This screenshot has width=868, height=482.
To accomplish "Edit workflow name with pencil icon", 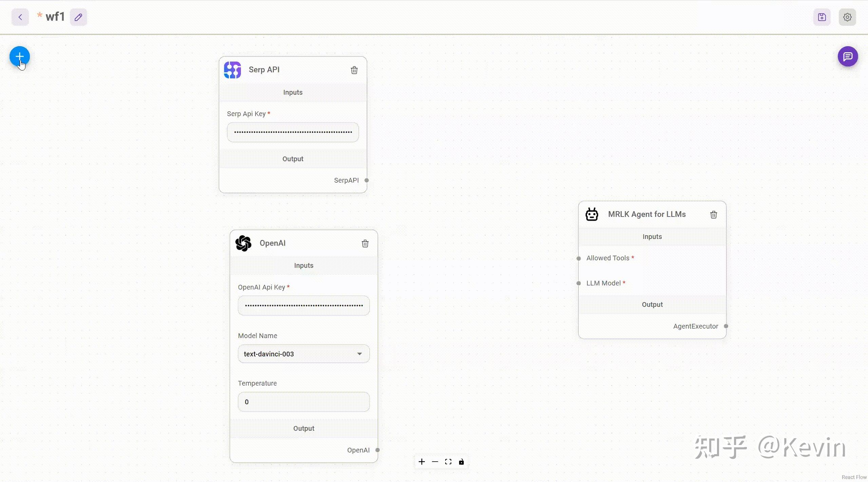I will (78, 17).
